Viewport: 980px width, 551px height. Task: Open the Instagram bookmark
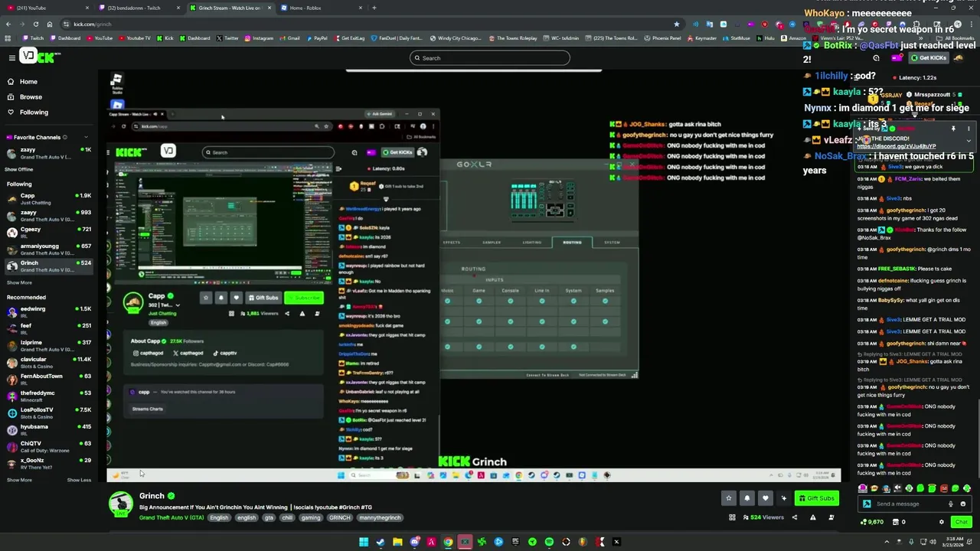coord(259,37)
